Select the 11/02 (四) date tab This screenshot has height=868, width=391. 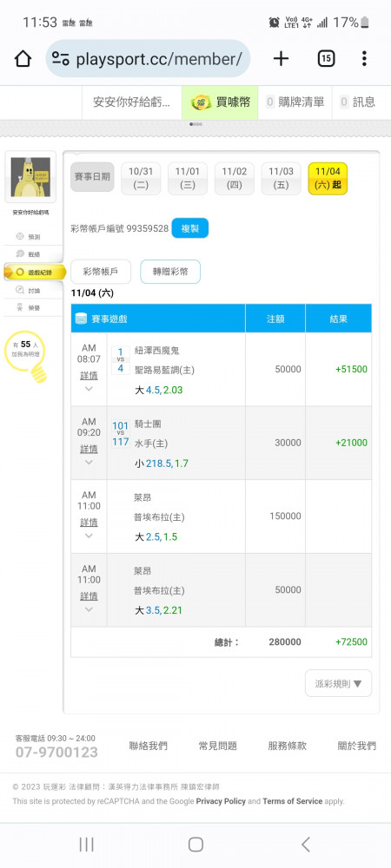pyautogui.click(x=235, y=178)
